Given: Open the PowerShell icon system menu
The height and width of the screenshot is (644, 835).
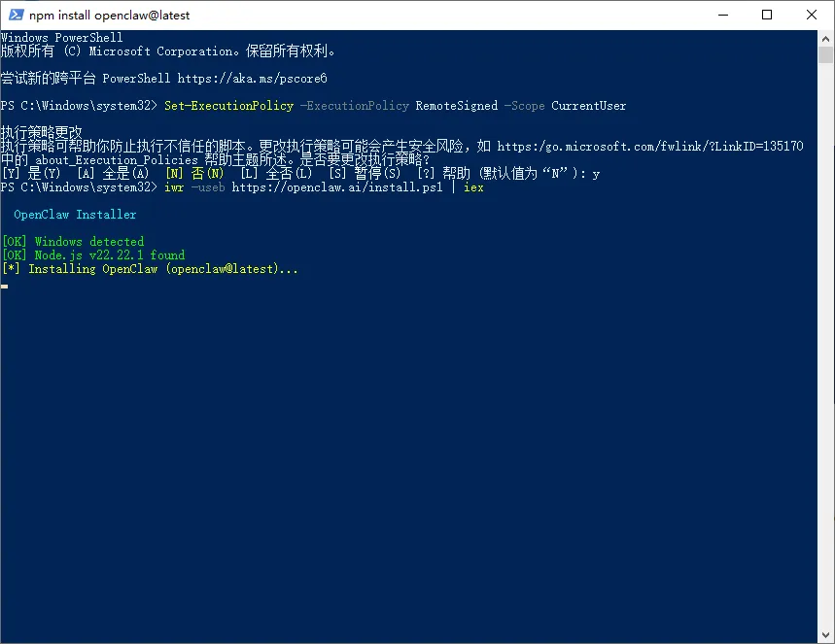Looking at the screenshot, I should coord(15,15).
